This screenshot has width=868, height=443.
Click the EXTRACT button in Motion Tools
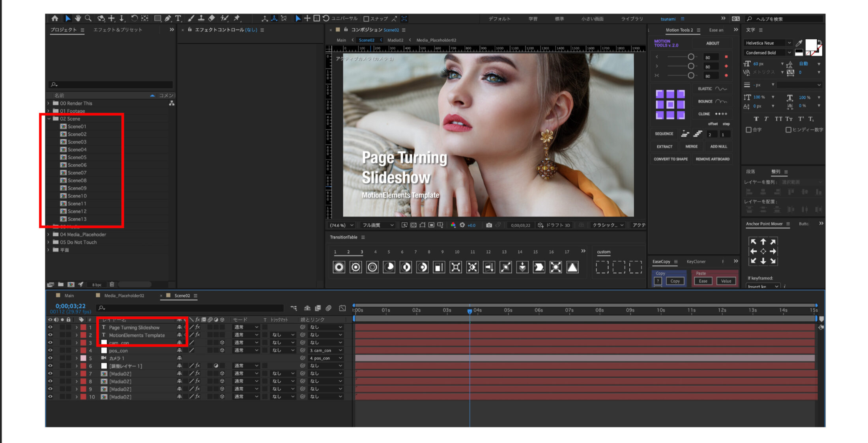[666, 147]
